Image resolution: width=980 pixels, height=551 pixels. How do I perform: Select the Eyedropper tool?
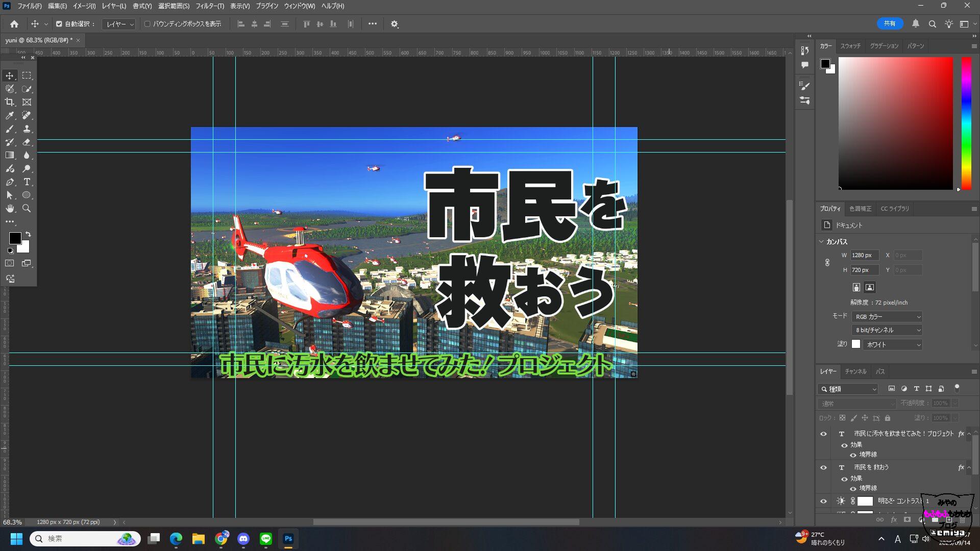10,115
